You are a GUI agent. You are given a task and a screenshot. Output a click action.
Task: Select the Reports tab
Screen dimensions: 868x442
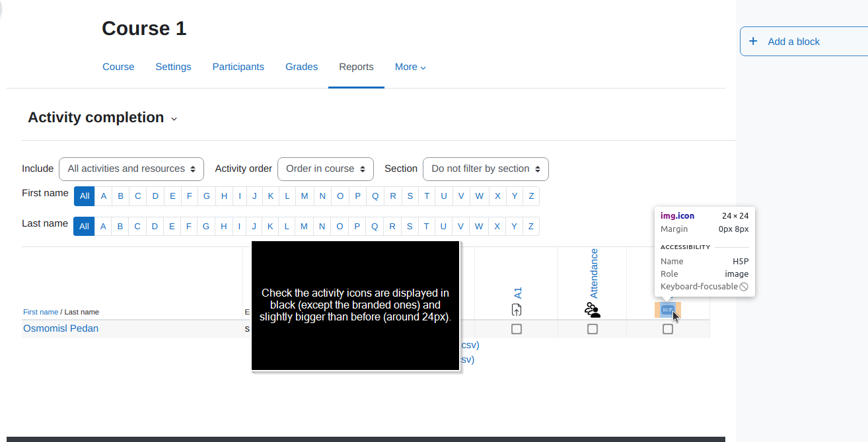356,67
